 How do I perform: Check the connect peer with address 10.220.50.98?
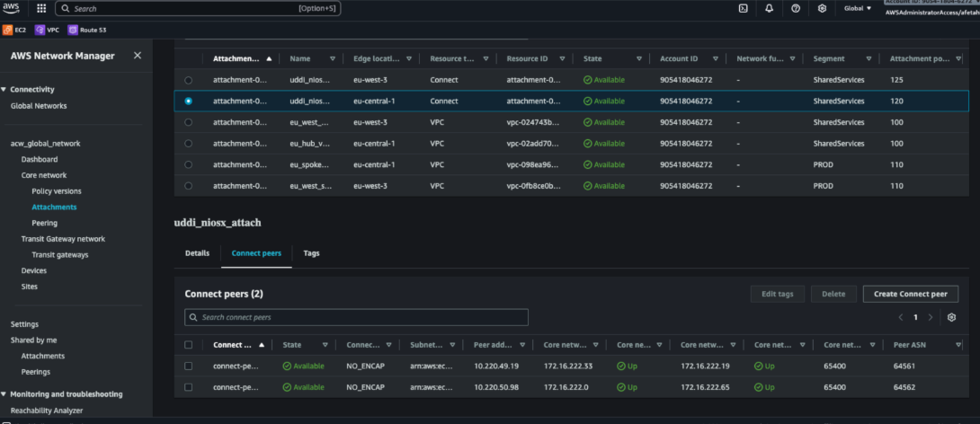pyautogui.click(x=188, y=387)
